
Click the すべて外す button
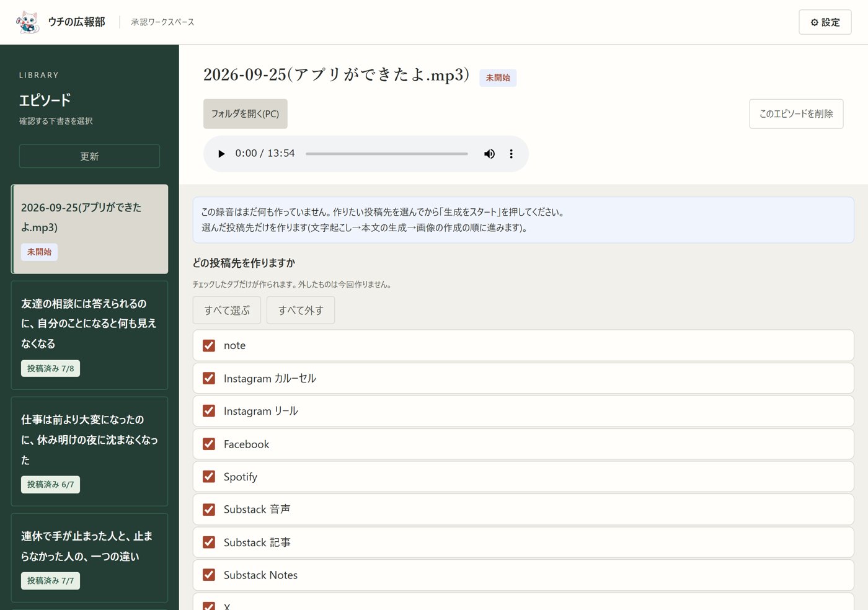301,310
